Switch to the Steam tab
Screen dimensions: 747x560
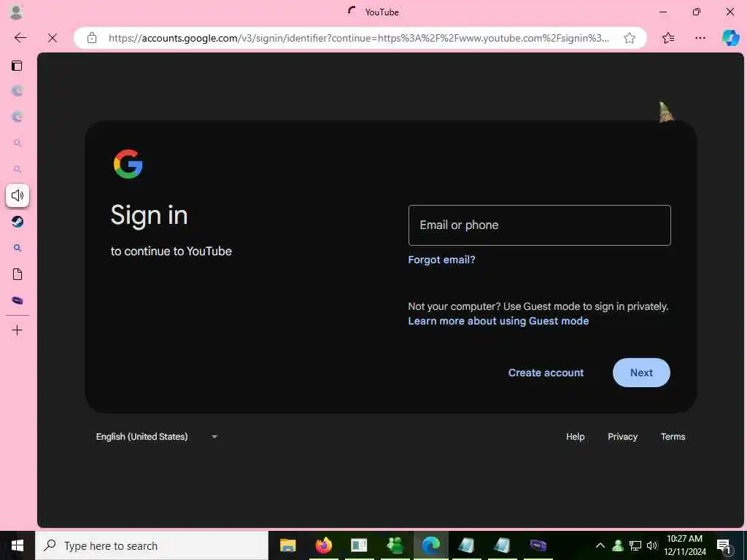(18, 222)
